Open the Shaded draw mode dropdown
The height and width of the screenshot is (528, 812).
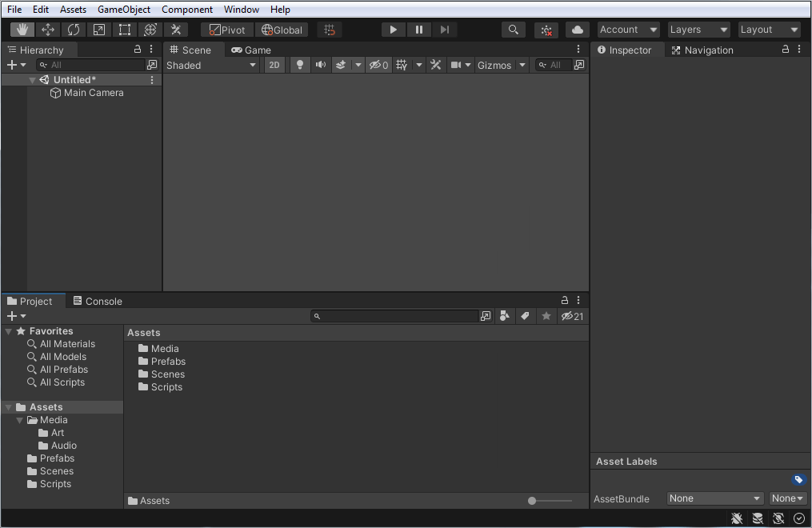[212, 65]
